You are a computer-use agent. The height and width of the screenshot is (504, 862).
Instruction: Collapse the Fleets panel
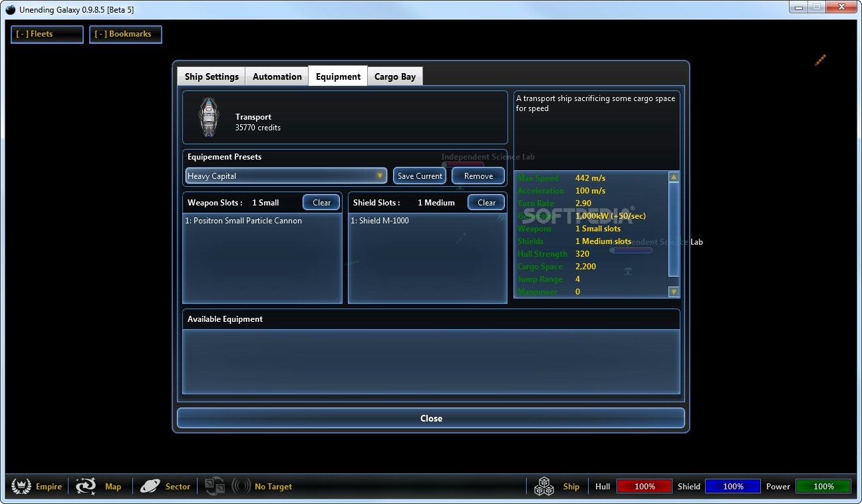click(47, 34)
